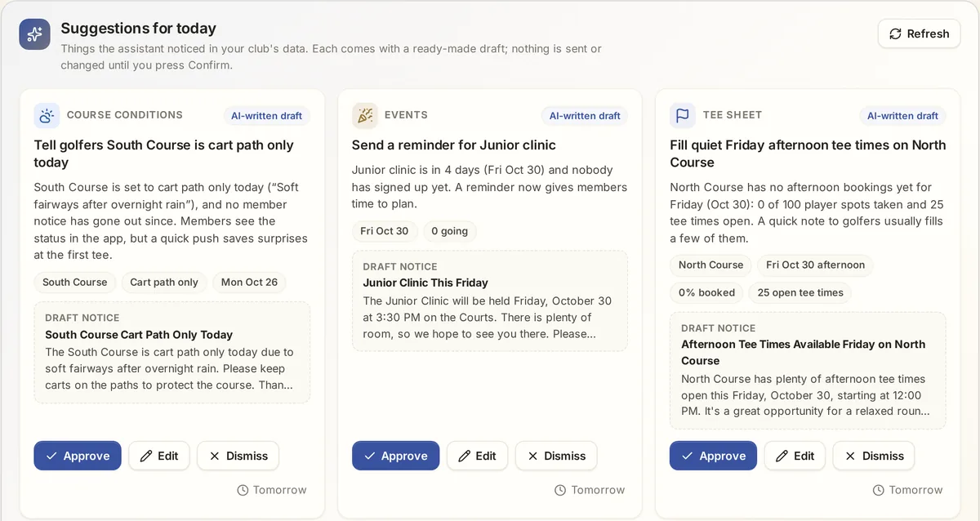Image resolution: width=980 pixels, height=521 pixels.
Task: Click the Fri Oct 30 afternoon tag
Action: pos(815,265)
